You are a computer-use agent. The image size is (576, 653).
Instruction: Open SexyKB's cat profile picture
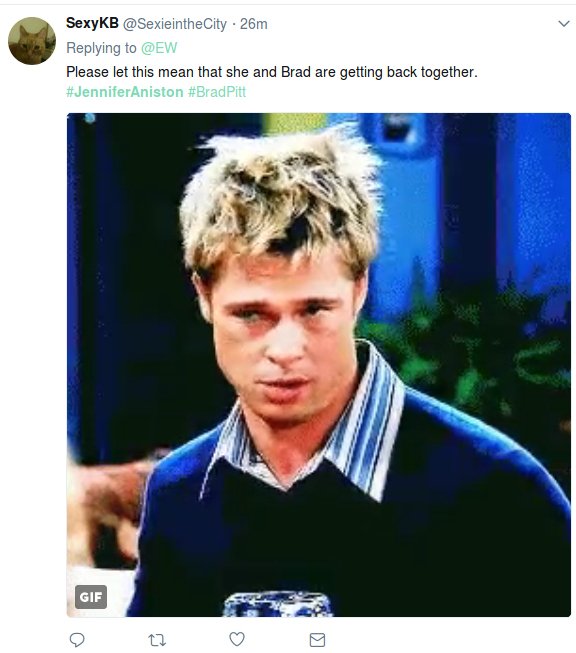click(32, 41)
